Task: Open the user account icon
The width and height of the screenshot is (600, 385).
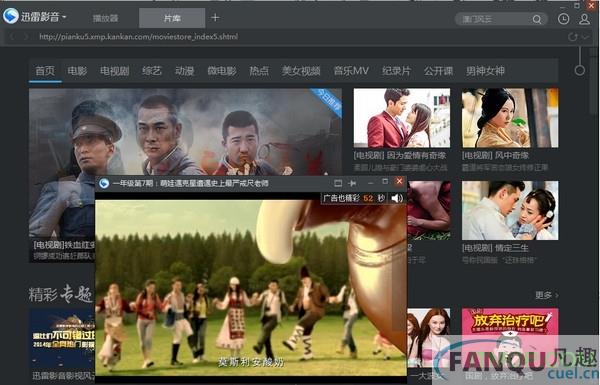Action: [x=584, y=19]
